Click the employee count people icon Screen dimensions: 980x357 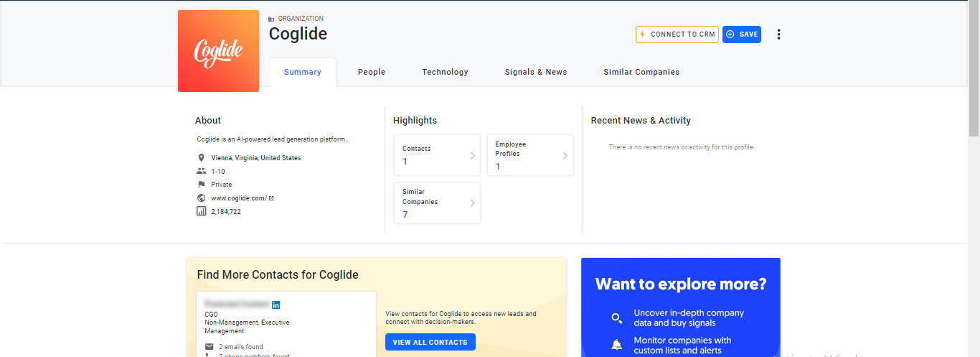click(x=201, y=171)
